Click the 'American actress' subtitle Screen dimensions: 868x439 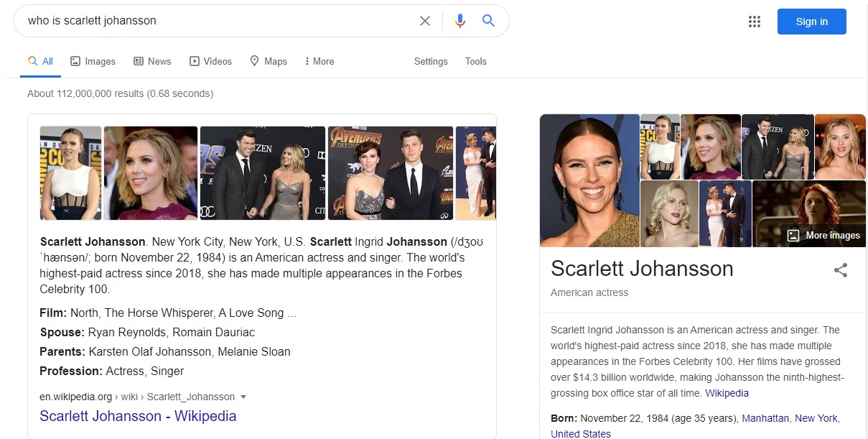589,292
